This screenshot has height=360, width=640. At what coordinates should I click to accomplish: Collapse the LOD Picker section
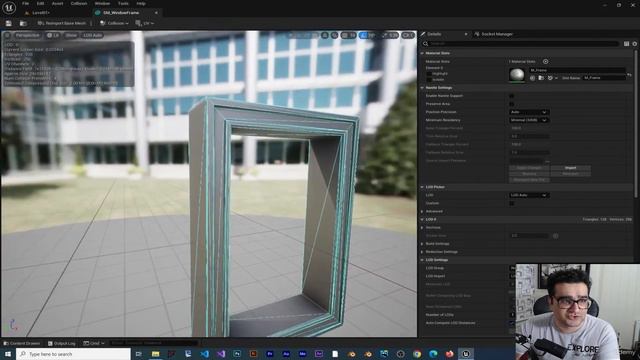tap(422, 187)
